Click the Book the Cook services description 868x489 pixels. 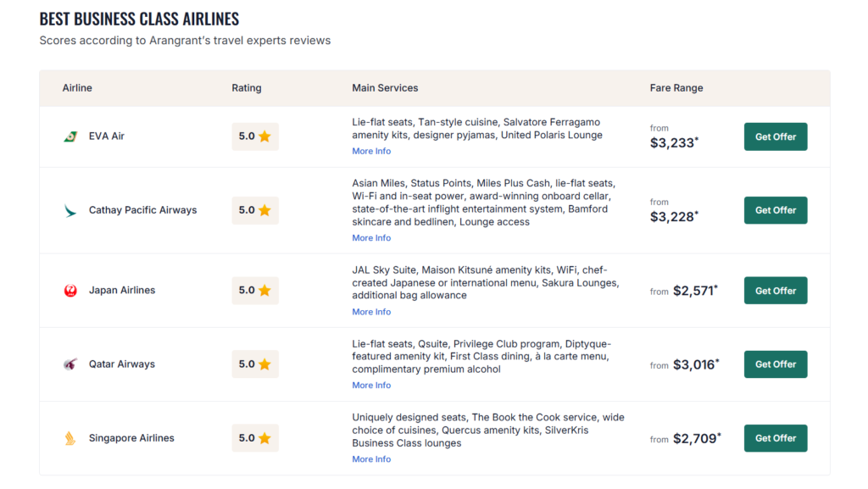tap(488, 430)
